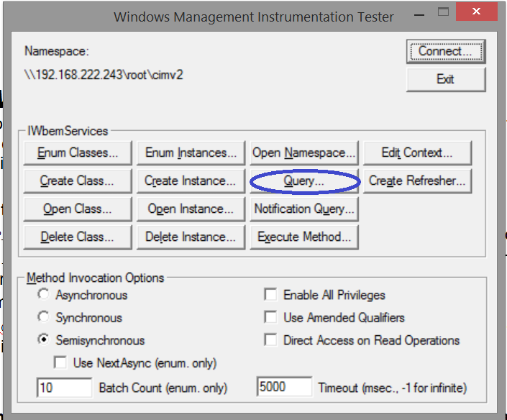Click Create Instance... button
The image size is (507, 420).
coord(191,181)
